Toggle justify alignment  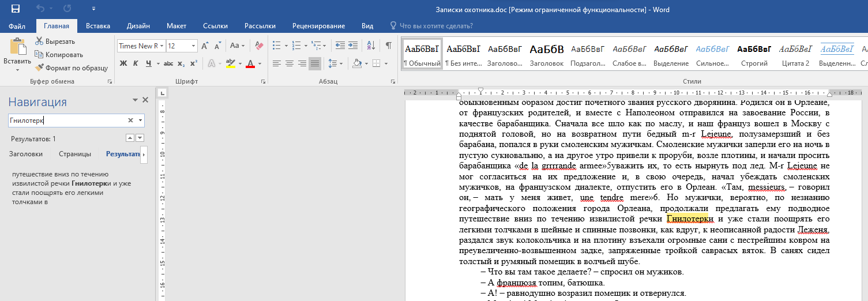click(315, 63)
